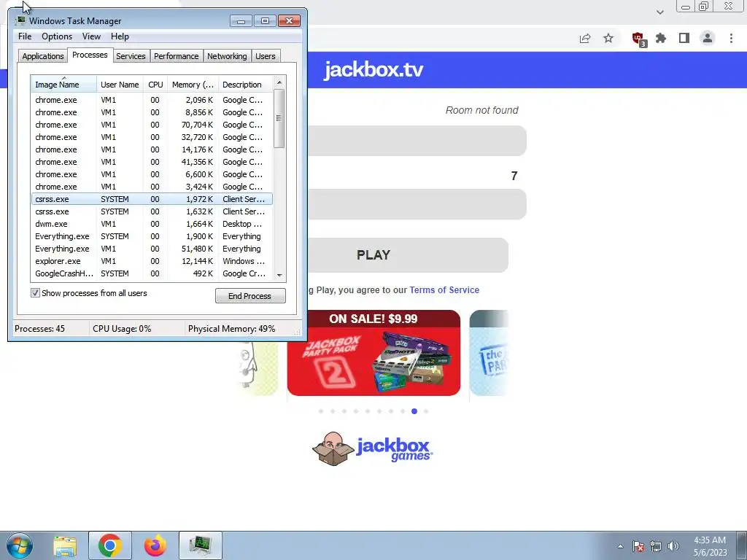Viewport: 747px width, 560px height.
Task: Click the Task Manager taskbar icon
Action: point(201,545)
